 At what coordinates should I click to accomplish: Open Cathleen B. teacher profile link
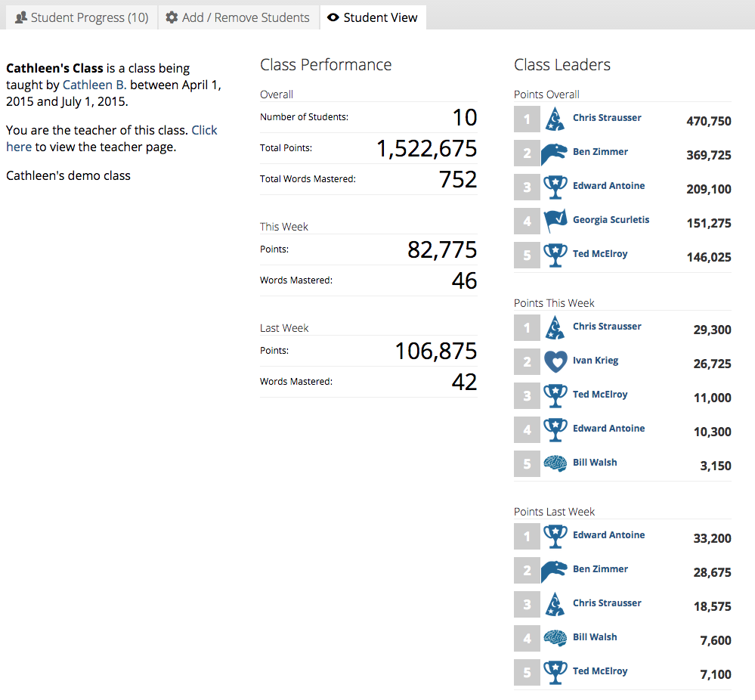click(x=94, y=85)
